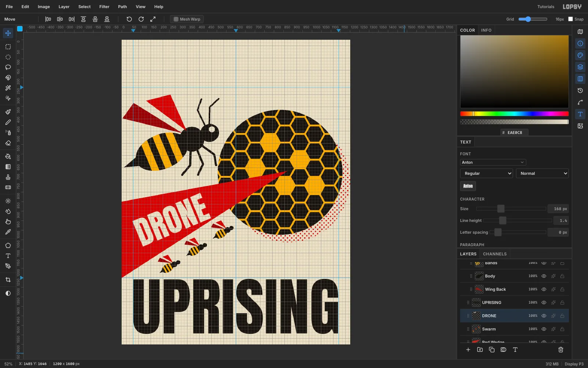
Task: Select the Pen path tool
Action: pyautogui.click(x=8, y=266)
